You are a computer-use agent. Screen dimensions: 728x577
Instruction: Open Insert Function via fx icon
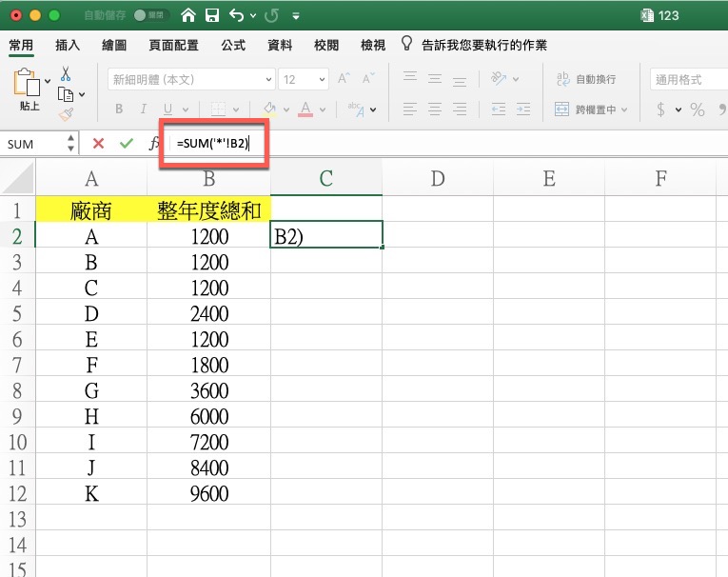point(154,143)
